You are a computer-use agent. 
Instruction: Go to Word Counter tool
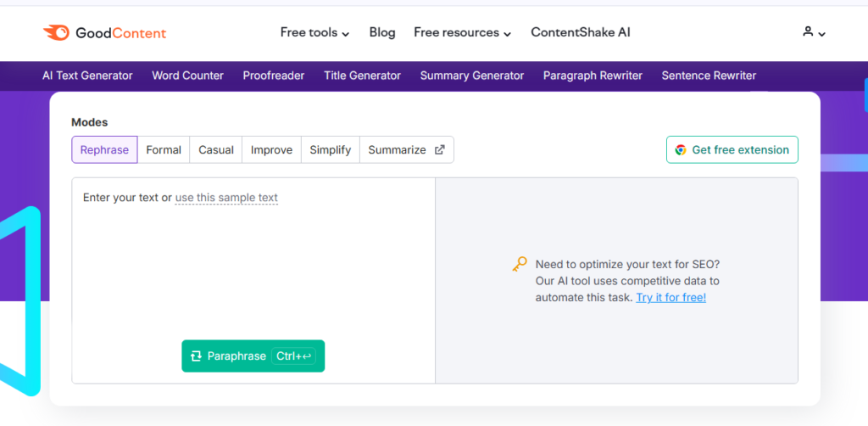pos(187,76)
